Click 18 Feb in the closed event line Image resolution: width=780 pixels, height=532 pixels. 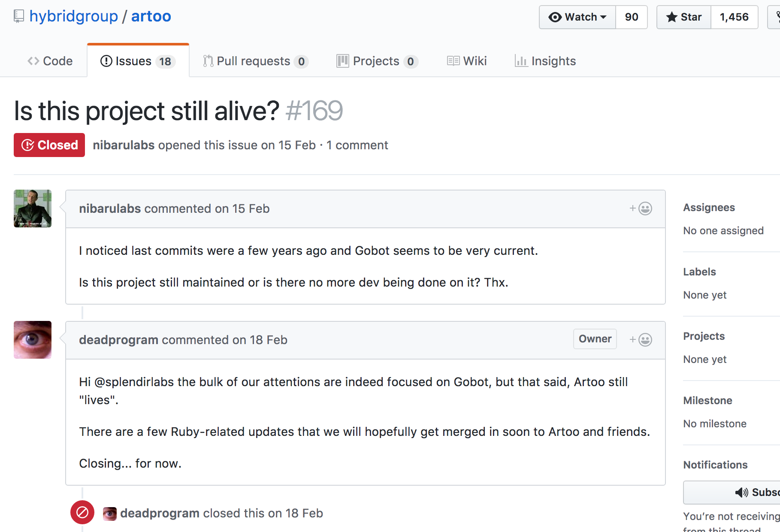(304, 513)
